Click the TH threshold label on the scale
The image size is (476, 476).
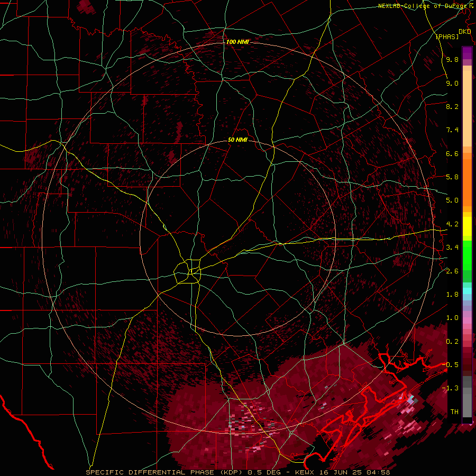454,412
